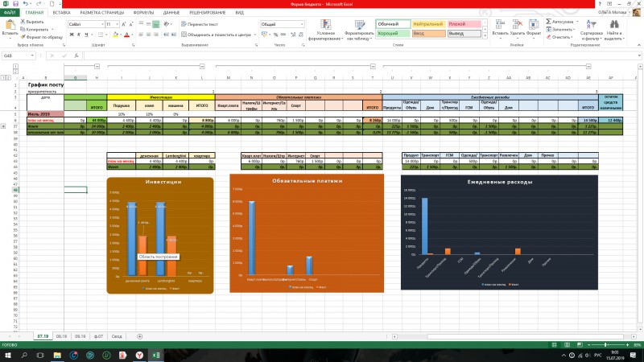This screenshot has width=644, height=362.
Task: Apply yellow fill color
Action: click(x=115, y=35)
